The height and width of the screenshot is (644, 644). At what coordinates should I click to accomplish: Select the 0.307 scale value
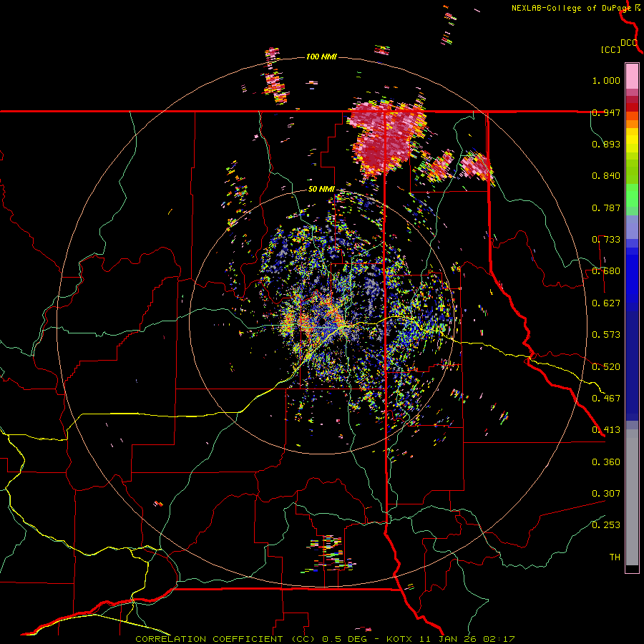pyautogui.click(x=606, y=493)
